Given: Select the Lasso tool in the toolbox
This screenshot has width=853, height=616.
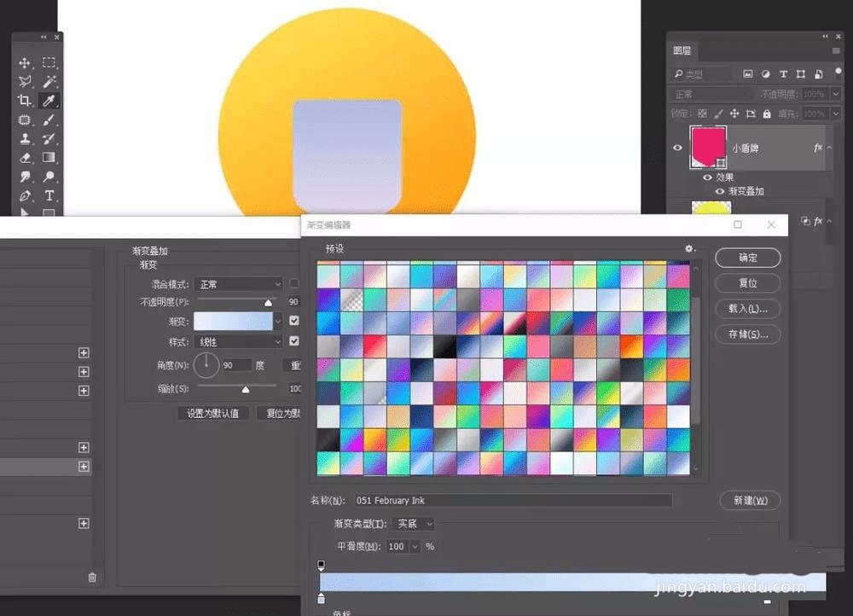Looking at the screenshot, I should (x=25, y=82).
